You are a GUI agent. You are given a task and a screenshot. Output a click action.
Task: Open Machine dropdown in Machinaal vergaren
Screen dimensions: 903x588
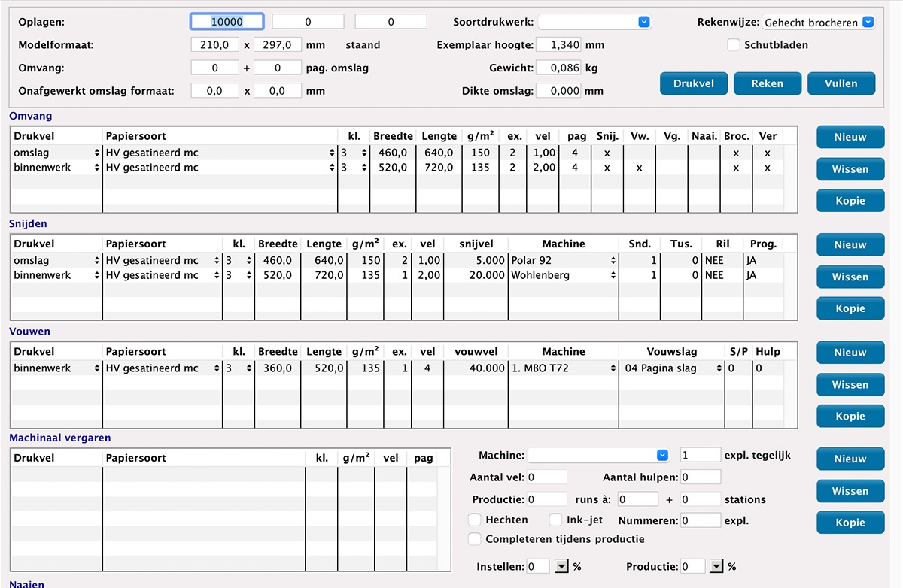tap(598, 455)
